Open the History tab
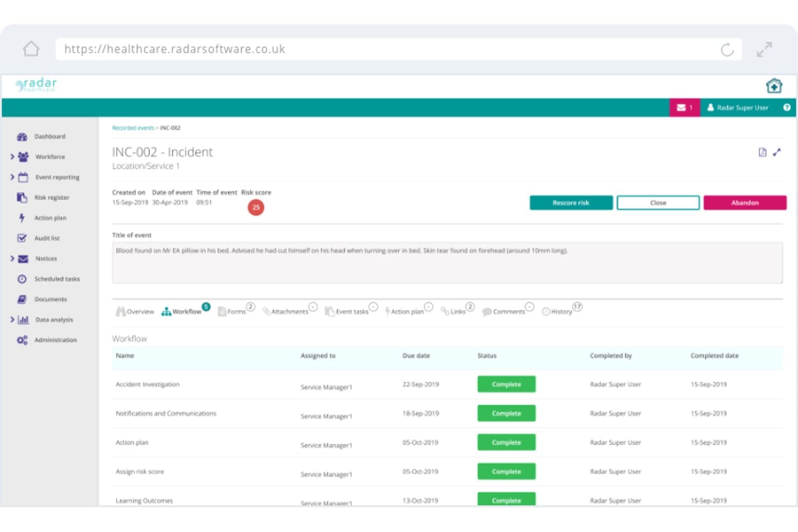 click(562, 310)
